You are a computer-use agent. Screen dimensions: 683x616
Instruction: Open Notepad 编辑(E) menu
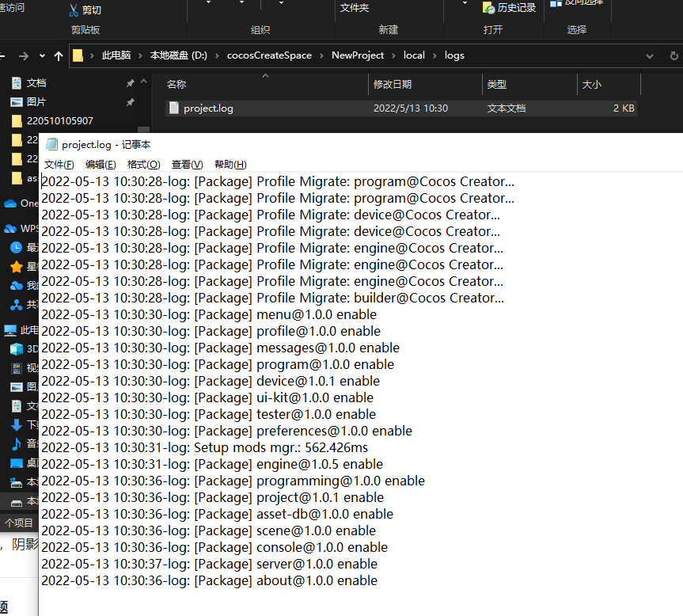tap(101, 164)
